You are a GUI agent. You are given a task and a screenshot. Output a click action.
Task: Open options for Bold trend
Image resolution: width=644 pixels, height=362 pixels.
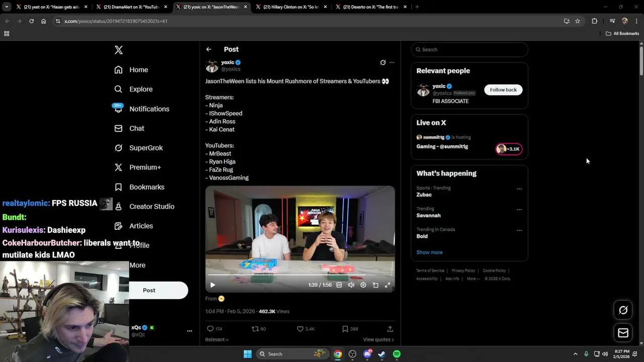coord(519,230)
